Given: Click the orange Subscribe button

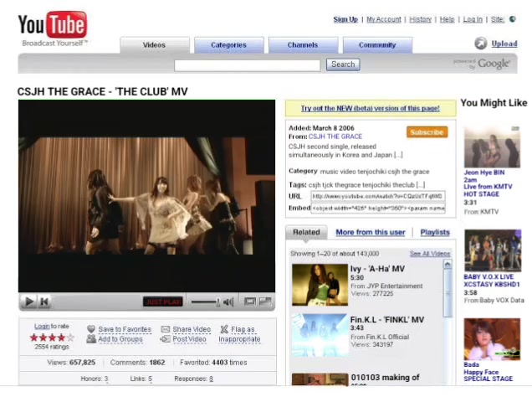Looking at the screenshot, I should coord(427,132).
